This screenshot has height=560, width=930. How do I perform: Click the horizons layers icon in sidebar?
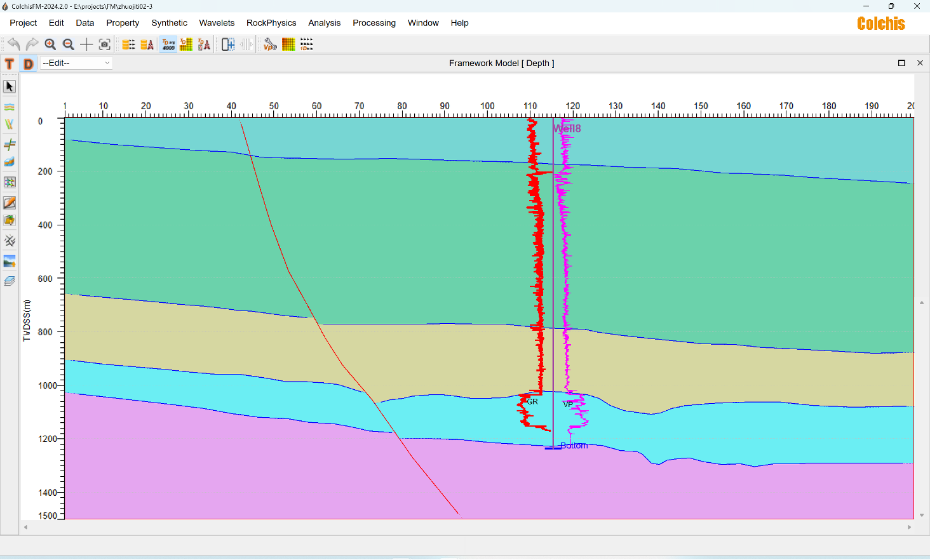pyautogui.click(x=10, y=107)
